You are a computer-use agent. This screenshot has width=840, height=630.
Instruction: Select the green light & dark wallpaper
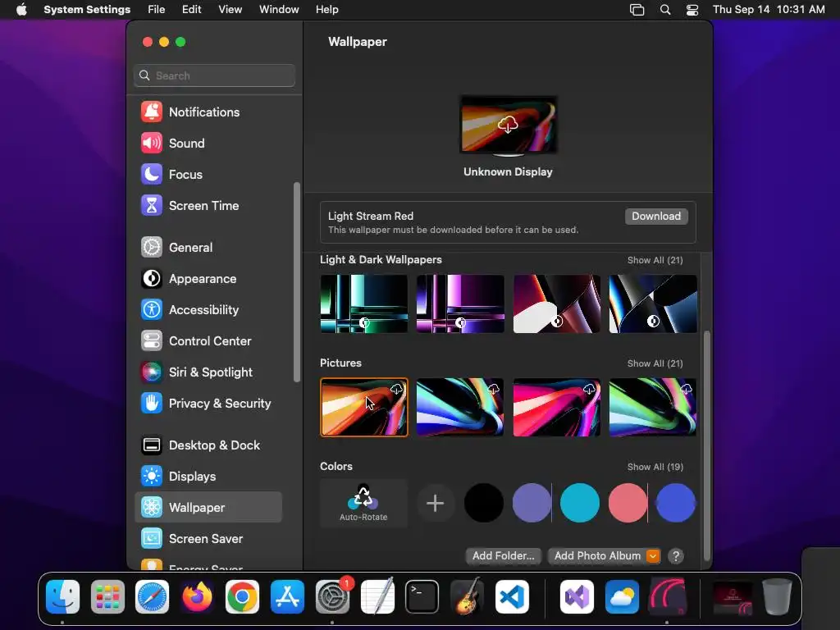coord(363,304)
